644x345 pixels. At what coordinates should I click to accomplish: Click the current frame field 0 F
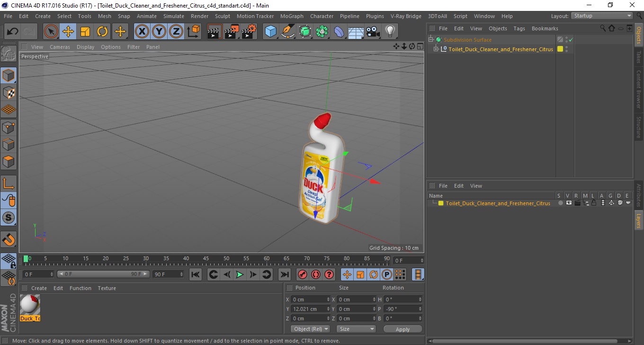[x=408, y=261]
